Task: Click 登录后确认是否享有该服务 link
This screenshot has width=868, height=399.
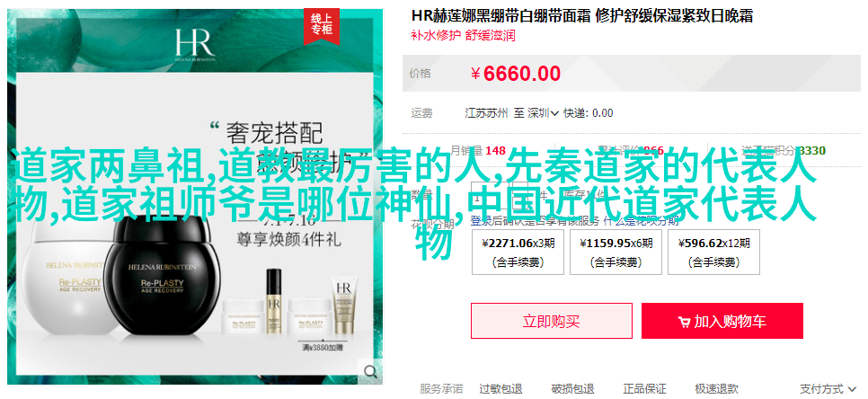Action: (x=535, y=221)
